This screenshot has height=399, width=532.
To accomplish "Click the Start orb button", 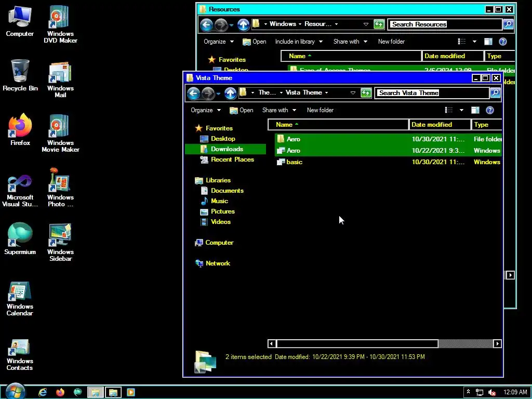I will coord(15,392).
